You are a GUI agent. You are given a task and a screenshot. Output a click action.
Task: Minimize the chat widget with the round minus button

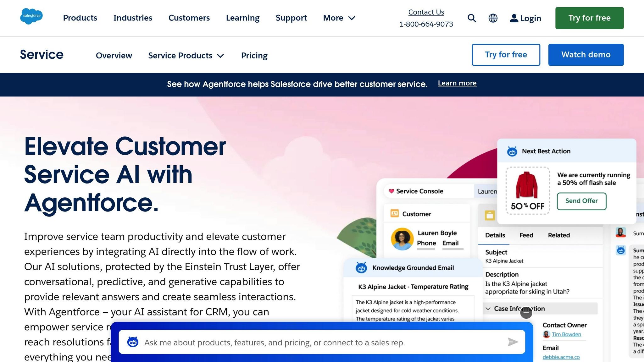point(526,312)
